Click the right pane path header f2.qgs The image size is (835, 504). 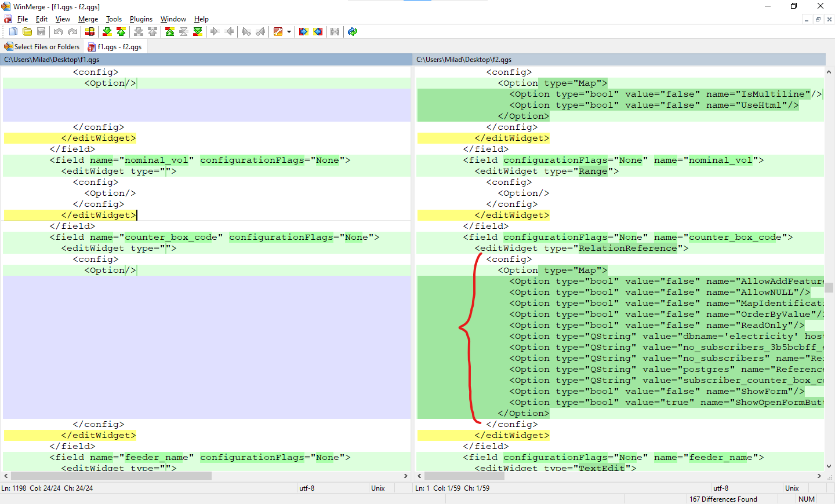pos(619,60)
